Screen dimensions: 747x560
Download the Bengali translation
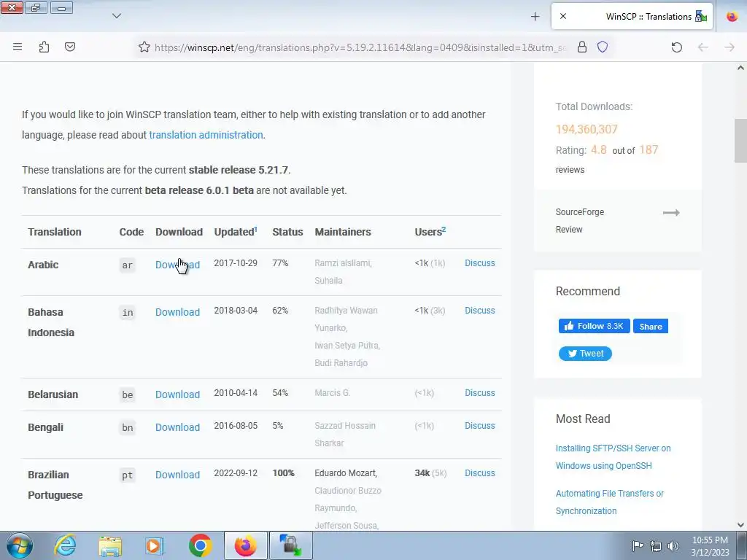tap(177, 427)
